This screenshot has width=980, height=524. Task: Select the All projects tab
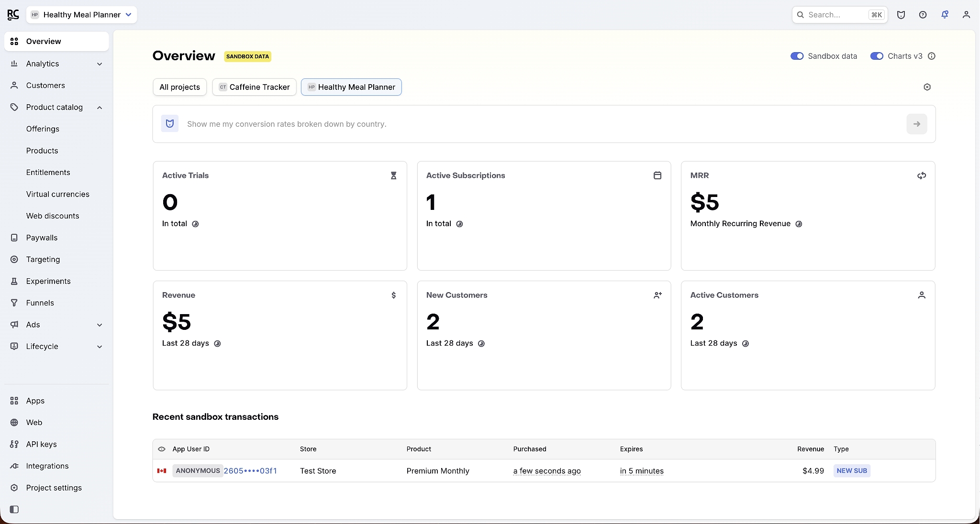[179, 87]
